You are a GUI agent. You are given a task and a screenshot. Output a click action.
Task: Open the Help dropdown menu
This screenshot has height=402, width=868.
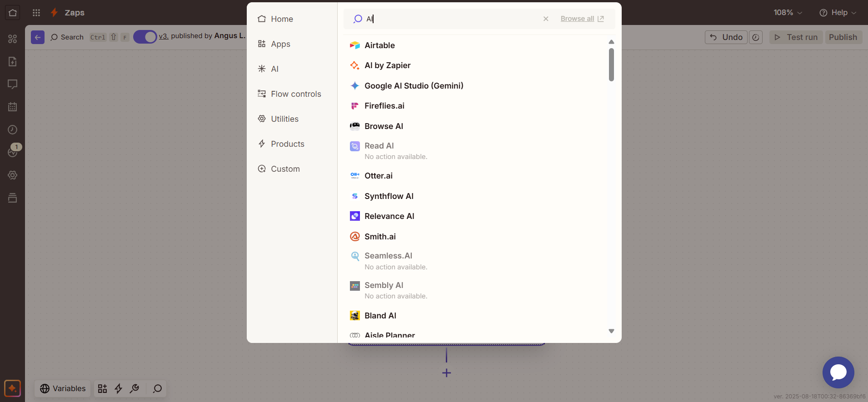pos(838,13)
